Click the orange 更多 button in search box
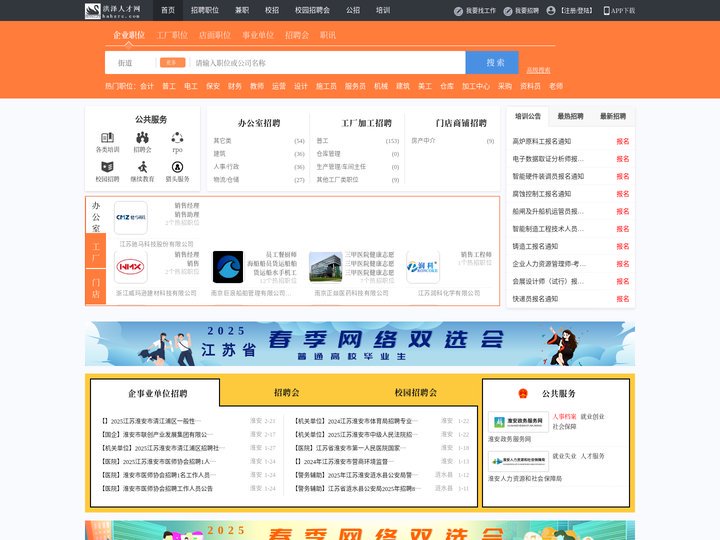 pos(173,62)
